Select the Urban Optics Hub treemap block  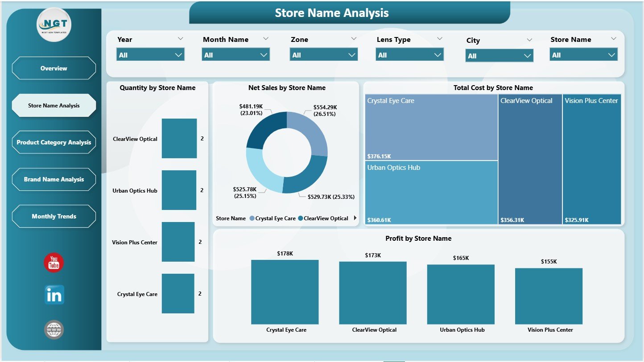(x=431, y=193)
